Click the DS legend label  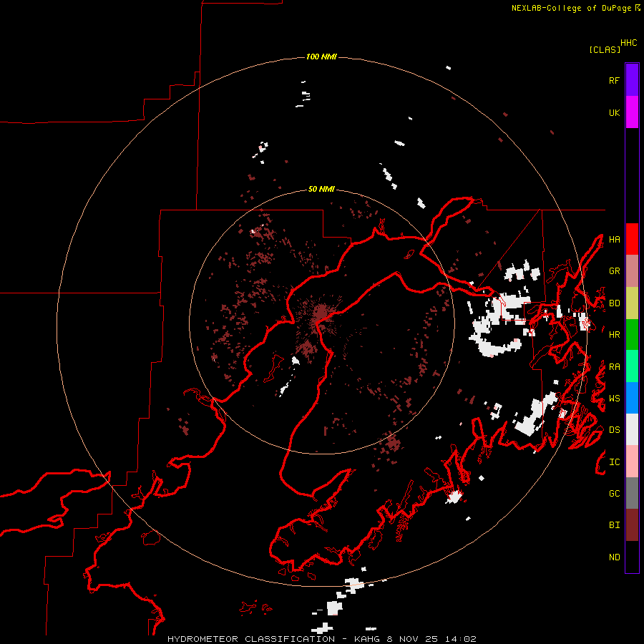click(x=614, y=430)
